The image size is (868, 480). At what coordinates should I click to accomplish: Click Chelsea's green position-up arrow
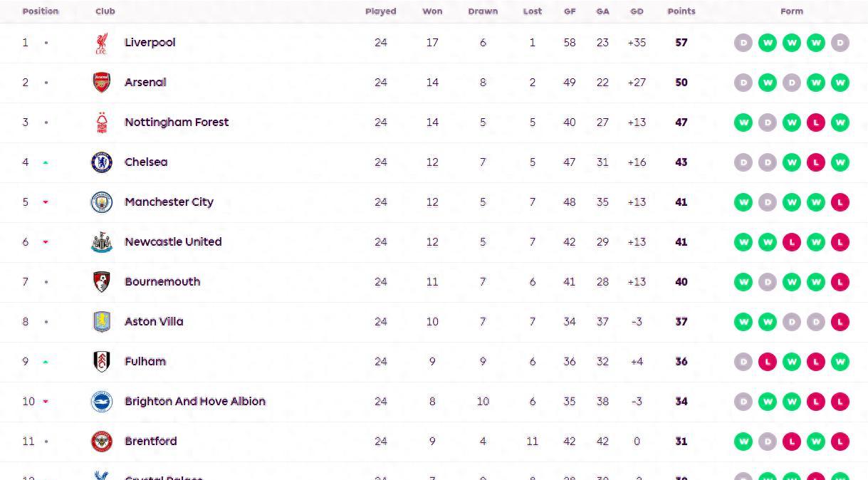[x=46, y=162]
